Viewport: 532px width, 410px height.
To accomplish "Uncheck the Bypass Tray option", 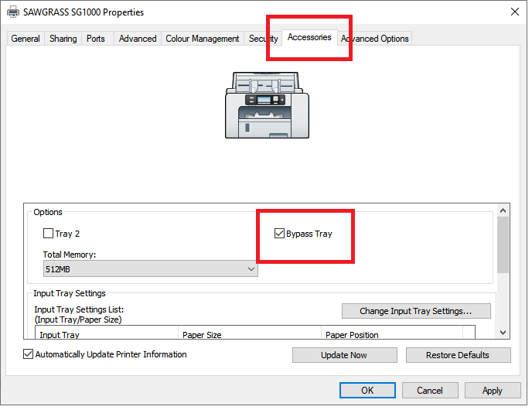I will 279,234.
